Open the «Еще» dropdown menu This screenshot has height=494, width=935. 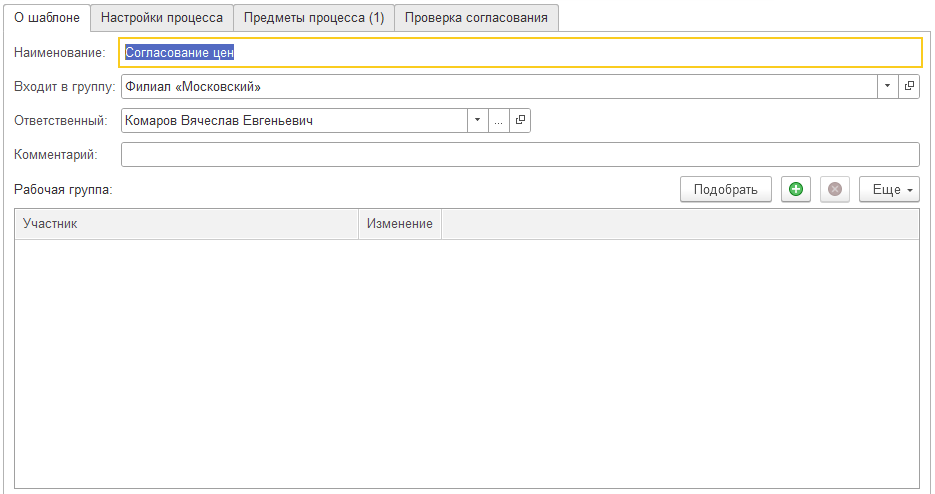[888, 189]
